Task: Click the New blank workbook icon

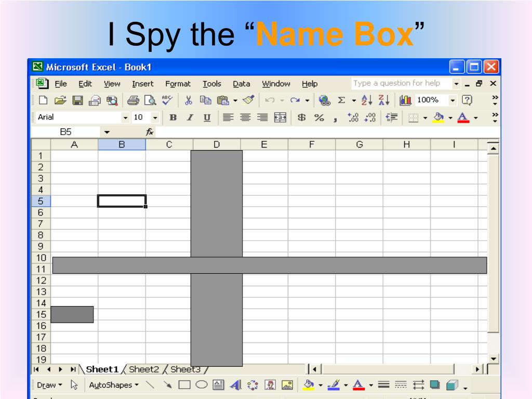Action: tap(44, 100)
